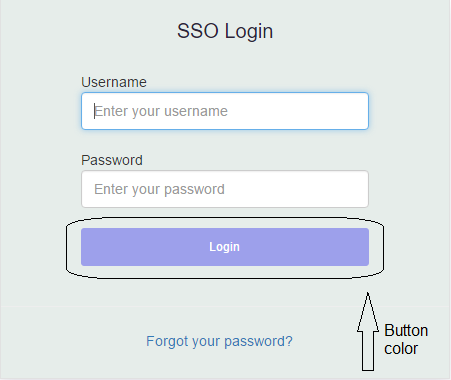451x380 pixels.
Task: Click the Enter your password placeholder
Action: [x=159, y=189]
